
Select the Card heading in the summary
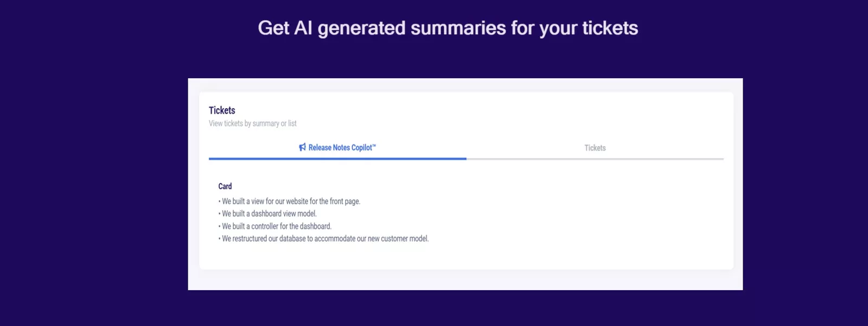pos(225,186)
